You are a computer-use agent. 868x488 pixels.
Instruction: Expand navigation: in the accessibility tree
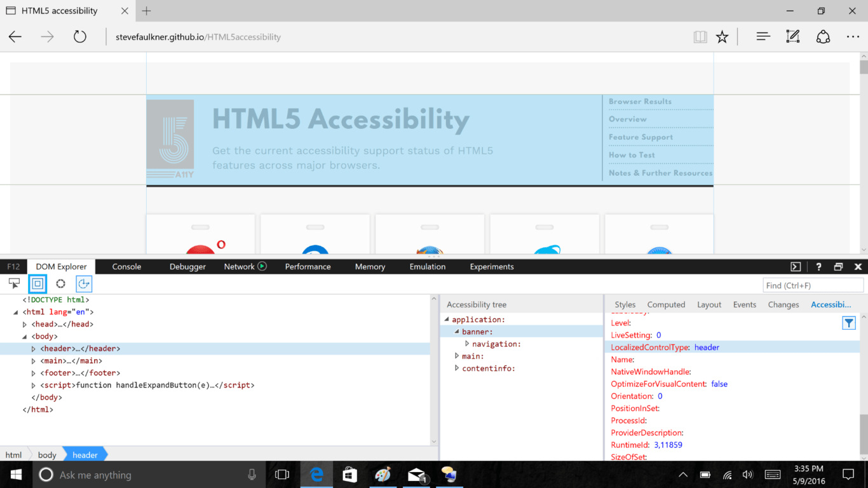click(467, 344)
